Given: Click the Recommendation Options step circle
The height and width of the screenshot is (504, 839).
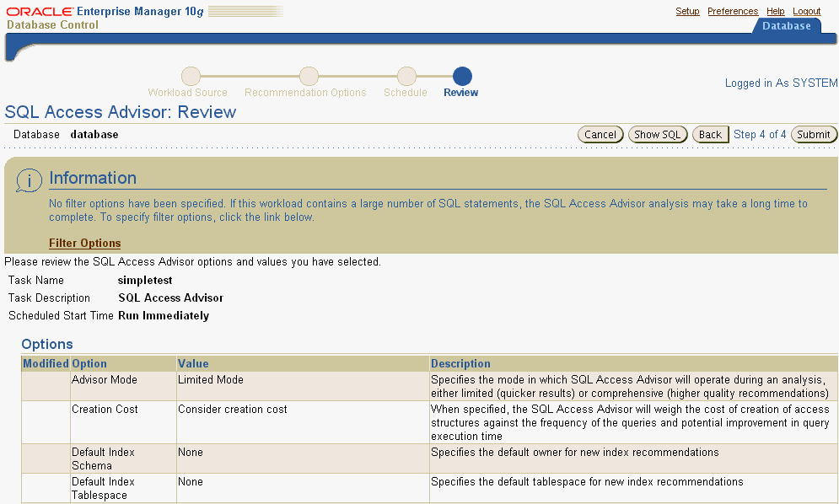Looking at the screenshot, I should tap(309, 75).
